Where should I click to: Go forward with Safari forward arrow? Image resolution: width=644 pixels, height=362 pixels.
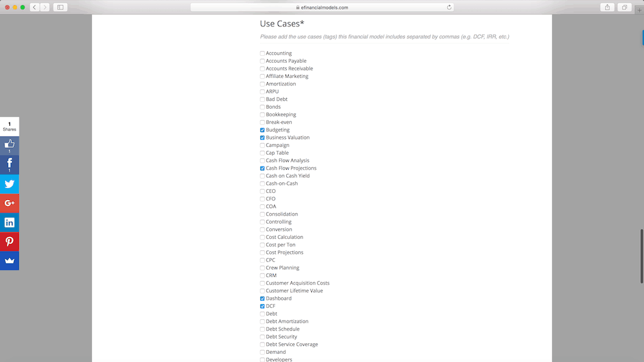coord(45,7)
